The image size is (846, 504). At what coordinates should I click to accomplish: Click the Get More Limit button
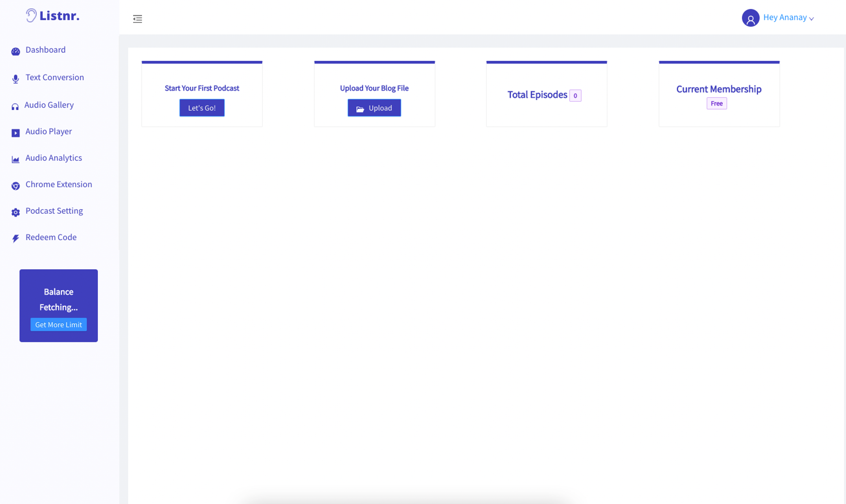coord(59,325)
